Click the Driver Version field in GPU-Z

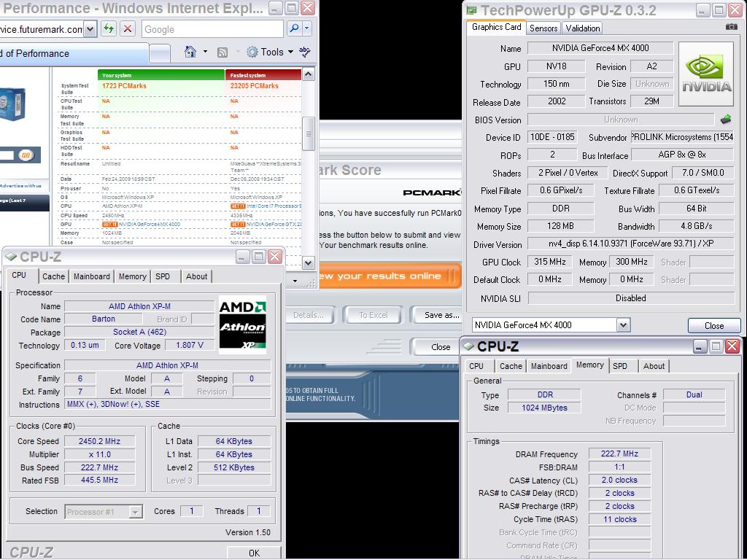[x=631, y=244]
